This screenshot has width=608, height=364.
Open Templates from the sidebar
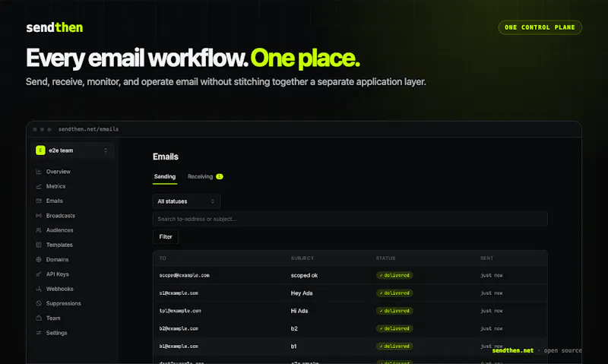tap(59, 245)
